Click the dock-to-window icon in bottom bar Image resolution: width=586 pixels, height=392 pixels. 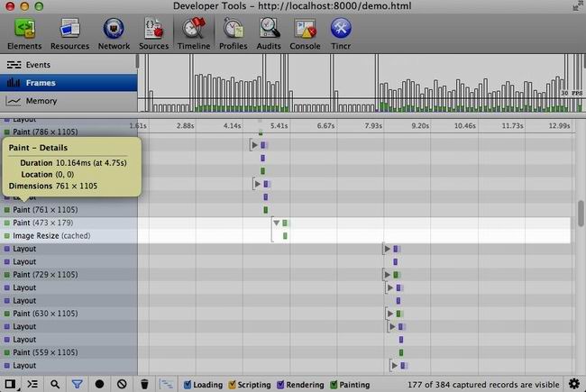[x=10, y=384]
